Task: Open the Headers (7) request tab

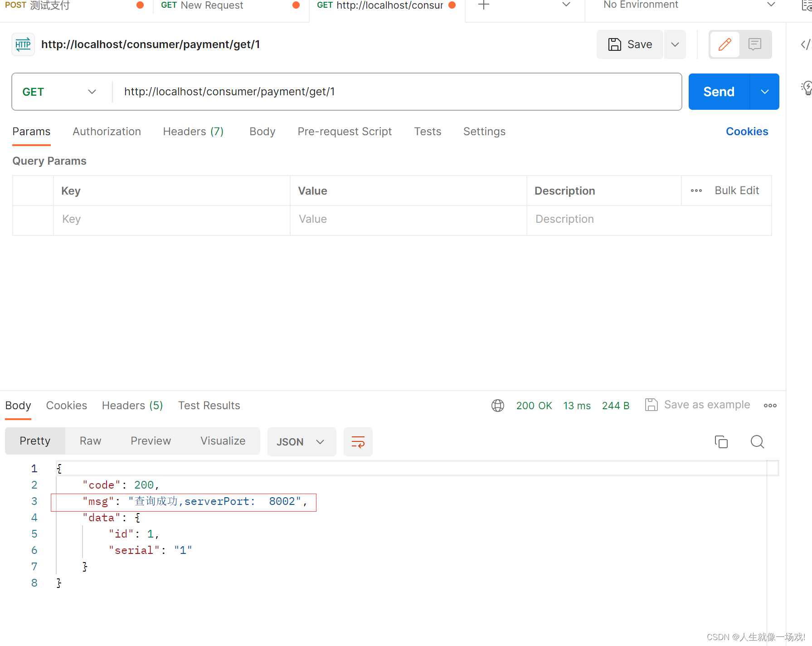Action: click(193, 132)
